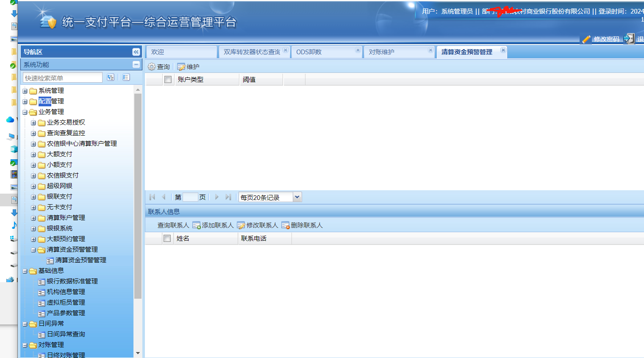Click the 联系电话 column header
Viewport: 644px width, 358px height.
tap(264, 238)
